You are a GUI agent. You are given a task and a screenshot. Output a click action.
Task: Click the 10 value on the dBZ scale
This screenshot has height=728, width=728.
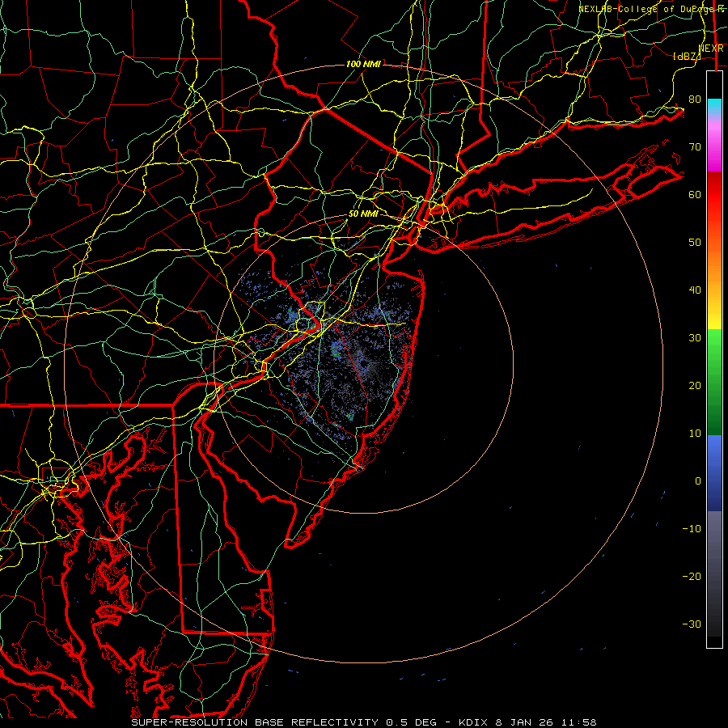pyautogui.click(x=695, y=434)
